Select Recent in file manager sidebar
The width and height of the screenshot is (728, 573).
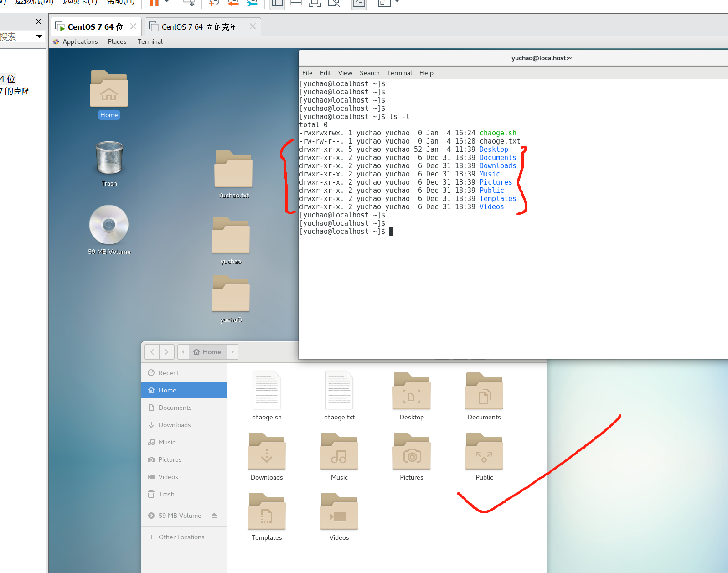pyautogui.click(x=169, y=373)
